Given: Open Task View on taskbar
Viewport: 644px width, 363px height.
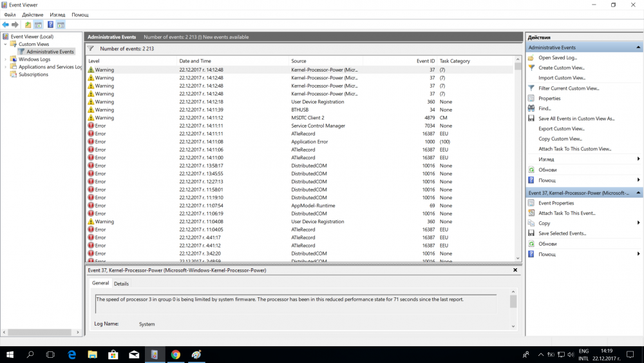Looking at the screenshot, I should tap(50, 355).
